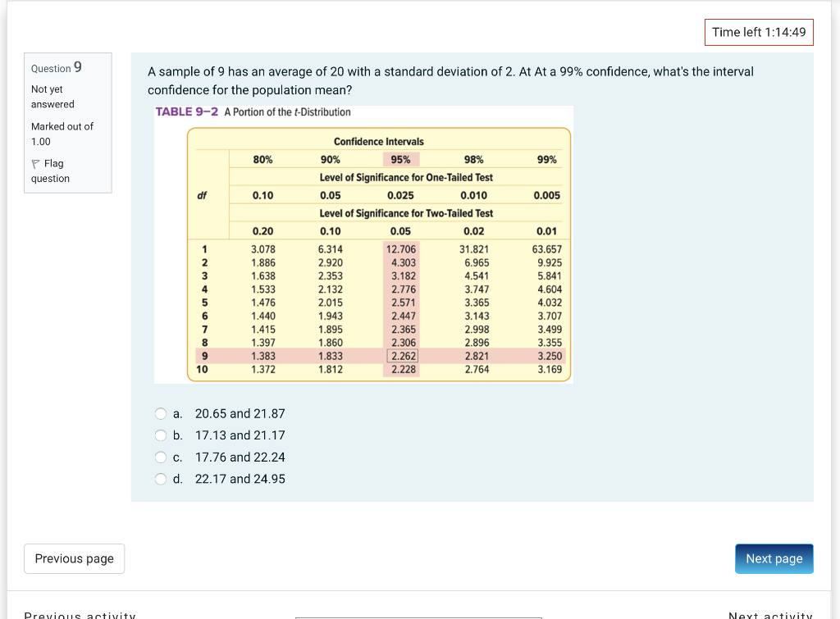
Task: Click 'Level of Significance for One-Tailed Test' text
Action: pos(406,177)
